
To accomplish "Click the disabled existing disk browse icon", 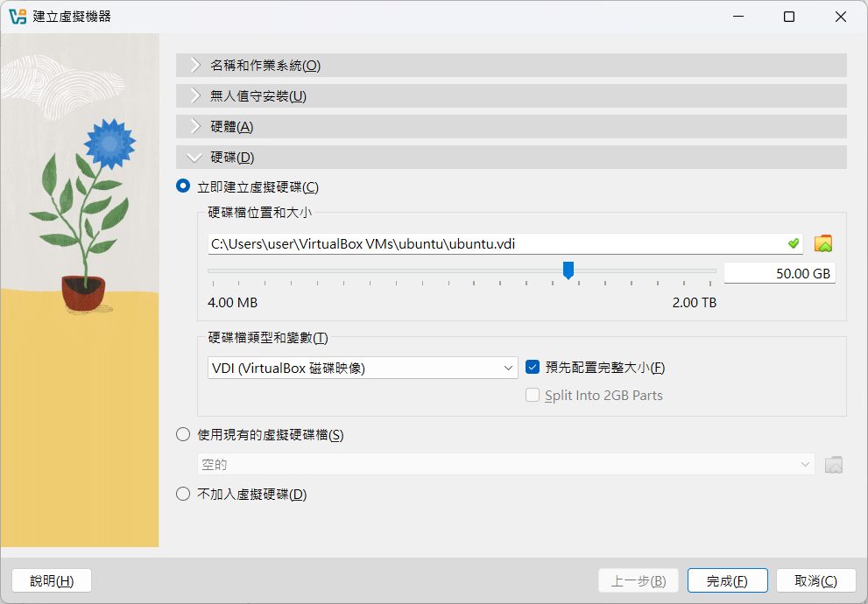I will coord(834,465).
